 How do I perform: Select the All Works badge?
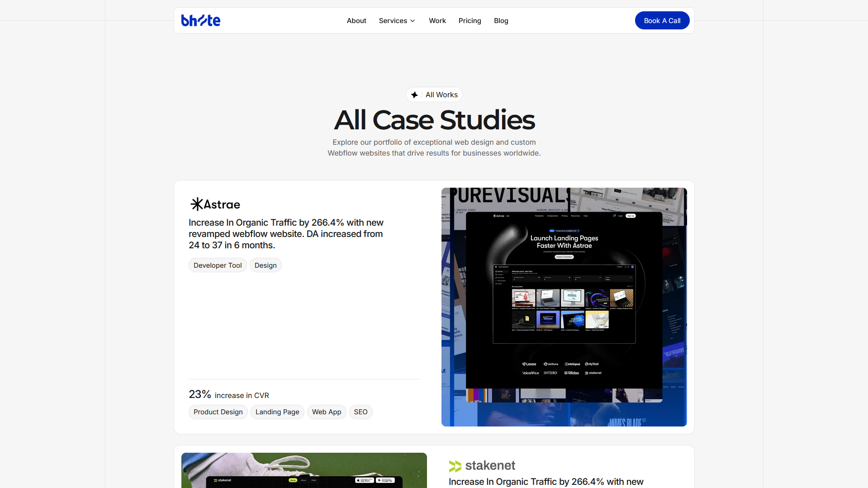click(434, 95)
